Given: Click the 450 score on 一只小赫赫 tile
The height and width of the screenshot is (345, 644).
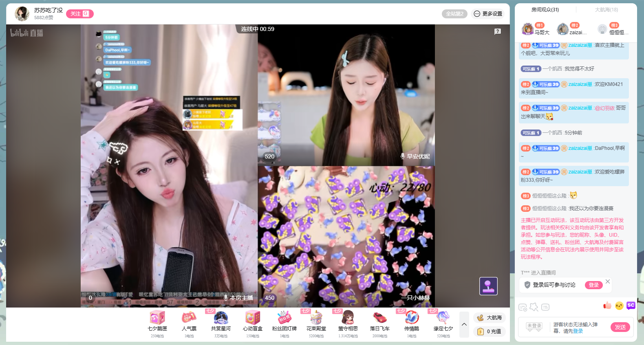Looking at the screenshot, I should point(269,298).
